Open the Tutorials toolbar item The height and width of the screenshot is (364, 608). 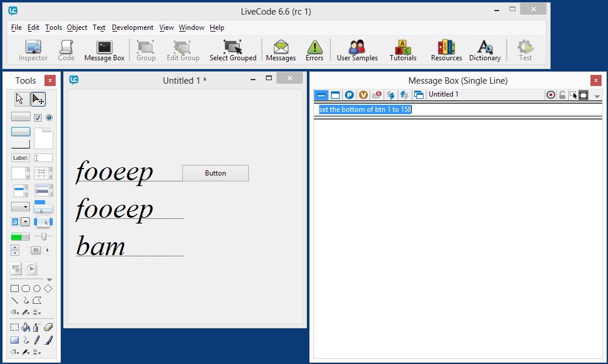click(403, 50)
